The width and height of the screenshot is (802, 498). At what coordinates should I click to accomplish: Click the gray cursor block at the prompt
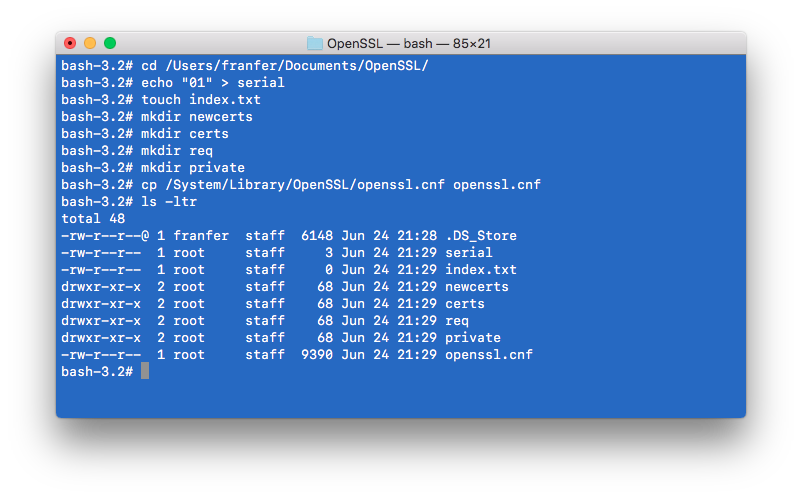coord(145,371)
